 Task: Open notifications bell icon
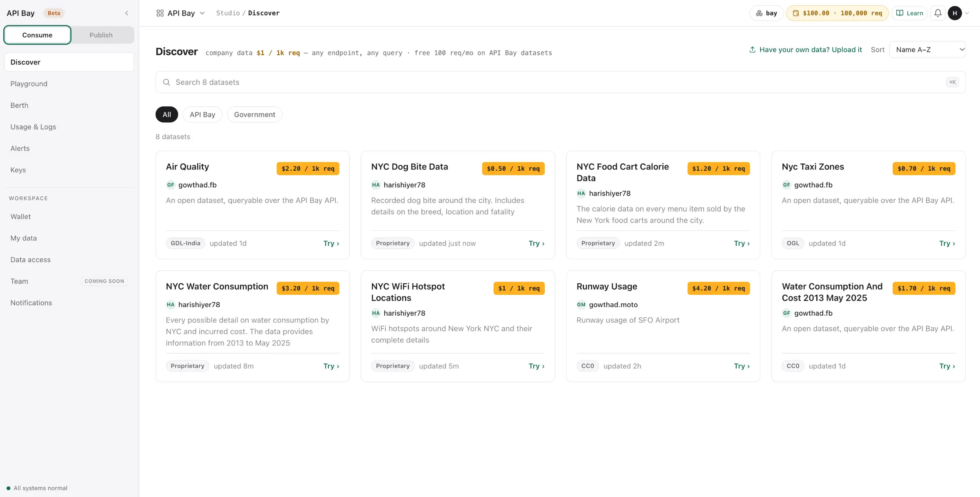click(938, 13)
